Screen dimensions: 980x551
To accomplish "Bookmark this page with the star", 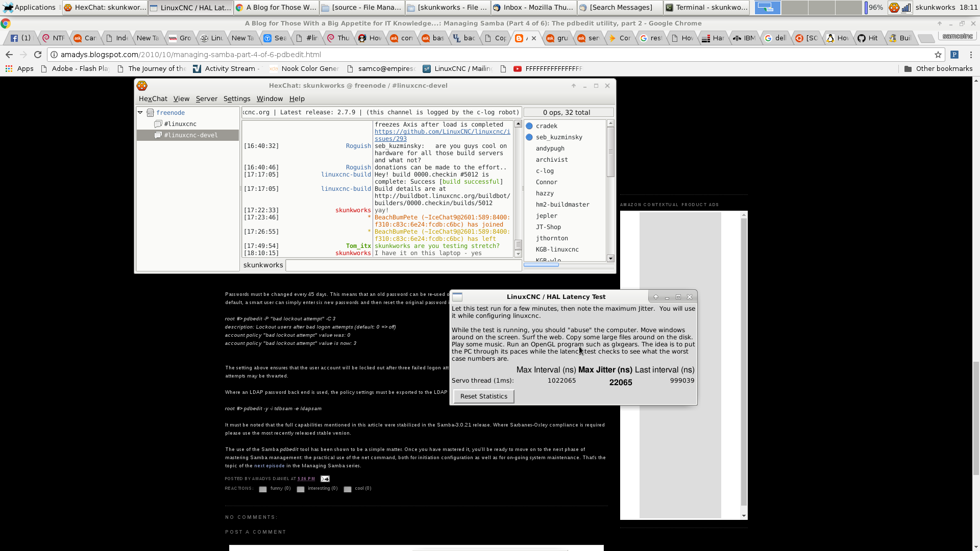I will pos(938,55).
